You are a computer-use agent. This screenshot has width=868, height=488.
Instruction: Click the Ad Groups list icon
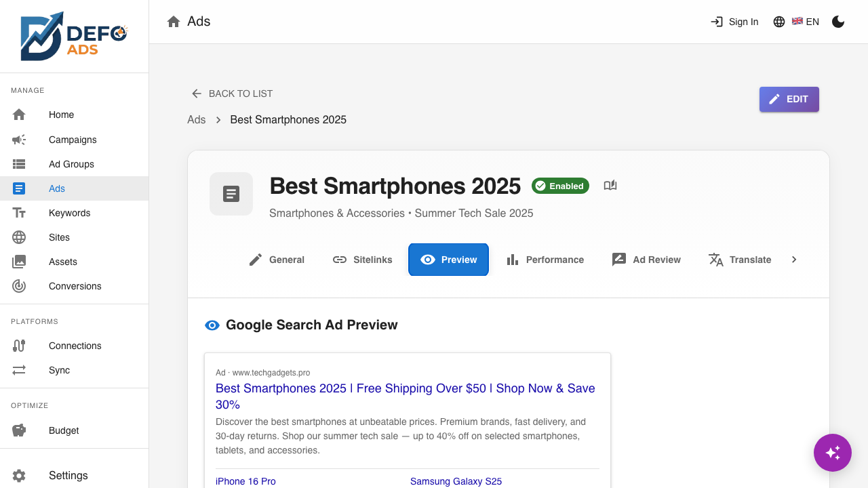point(19,164)
